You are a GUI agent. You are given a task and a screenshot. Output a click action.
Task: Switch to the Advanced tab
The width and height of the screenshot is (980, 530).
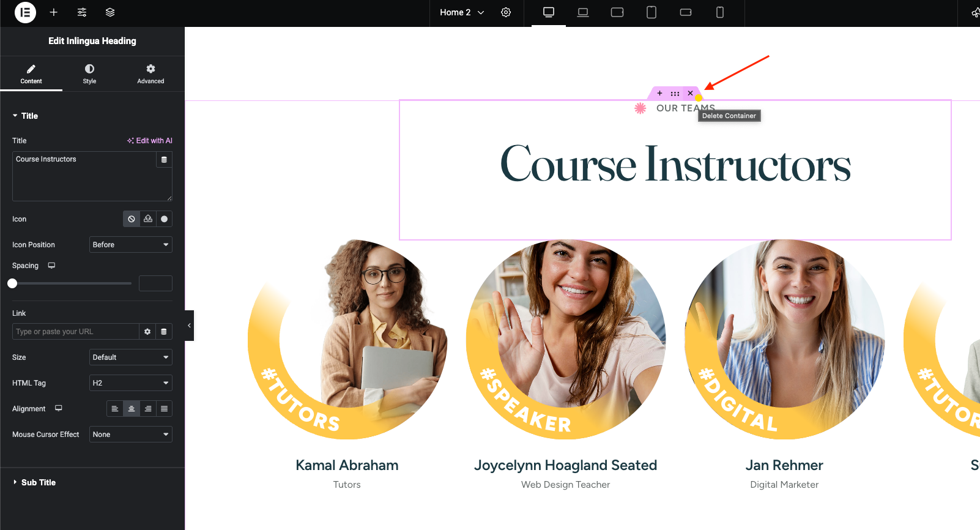pos(150,73)
